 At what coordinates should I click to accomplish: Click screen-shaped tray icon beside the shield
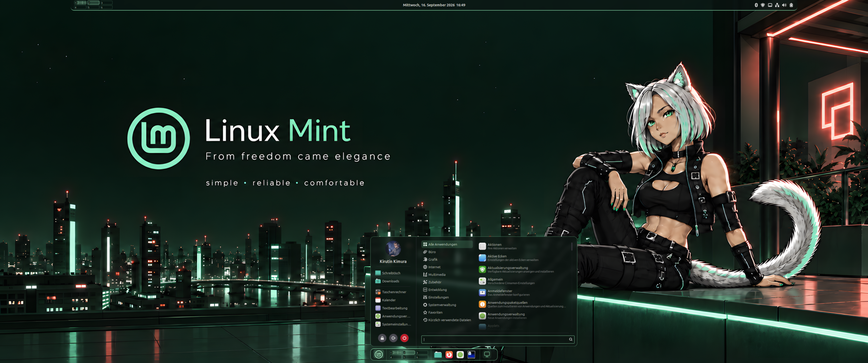[770, 5]
